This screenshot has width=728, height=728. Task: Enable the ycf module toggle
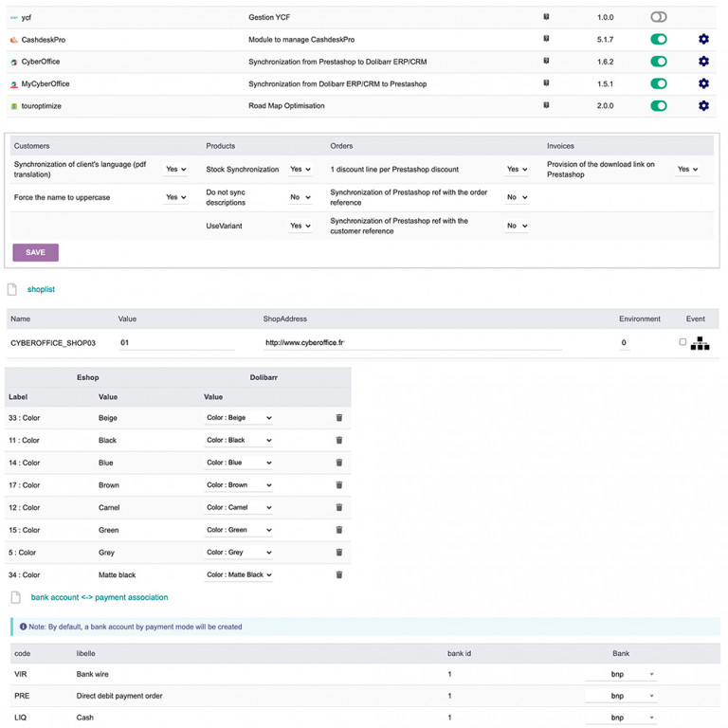pyautogui.click(x=659, y=17)
